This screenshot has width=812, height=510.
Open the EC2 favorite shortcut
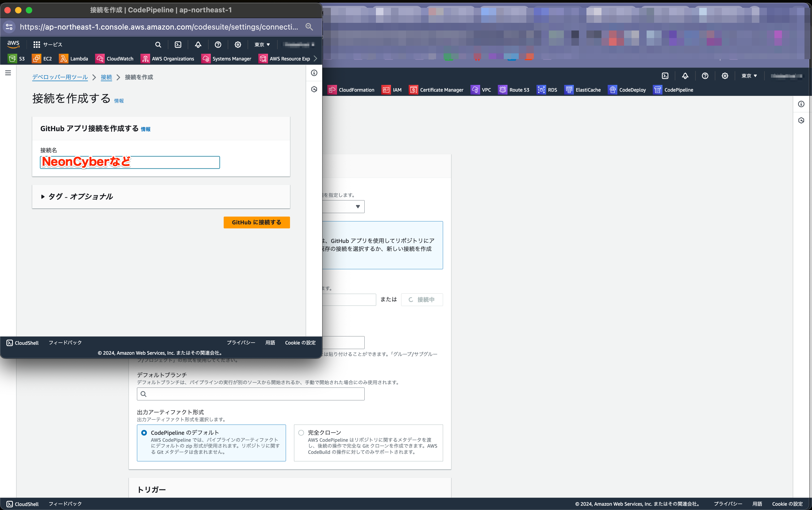tap(41, 58)
